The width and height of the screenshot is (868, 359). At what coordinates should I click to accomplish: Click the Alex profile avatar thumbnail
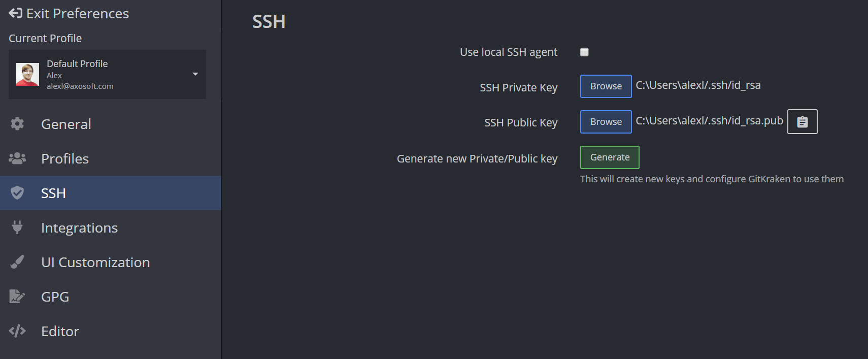(x=27, y=75)
